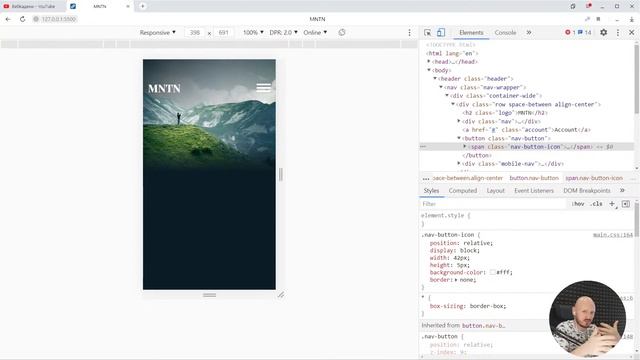Viewport: 640px width, 360px height.
Task: Click the red error count indicator
Action: [x=570, y=33]
